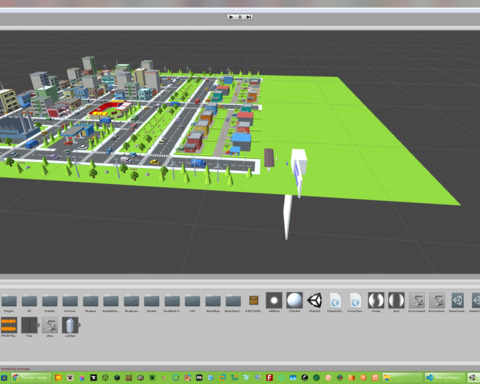Select the orange dotted sprite sheet asset
480x384 pixels.
[x=9, y=326]
